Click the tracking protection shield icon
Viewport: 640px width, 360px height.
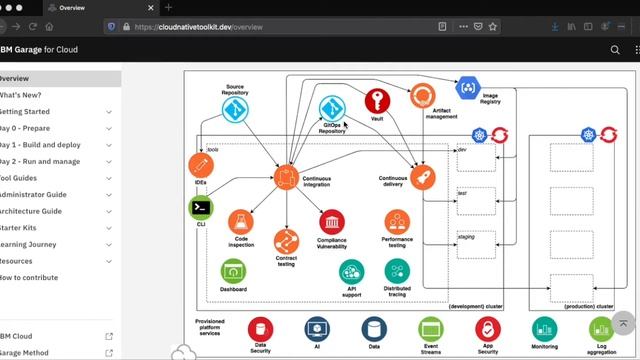(x=111, y=27)
